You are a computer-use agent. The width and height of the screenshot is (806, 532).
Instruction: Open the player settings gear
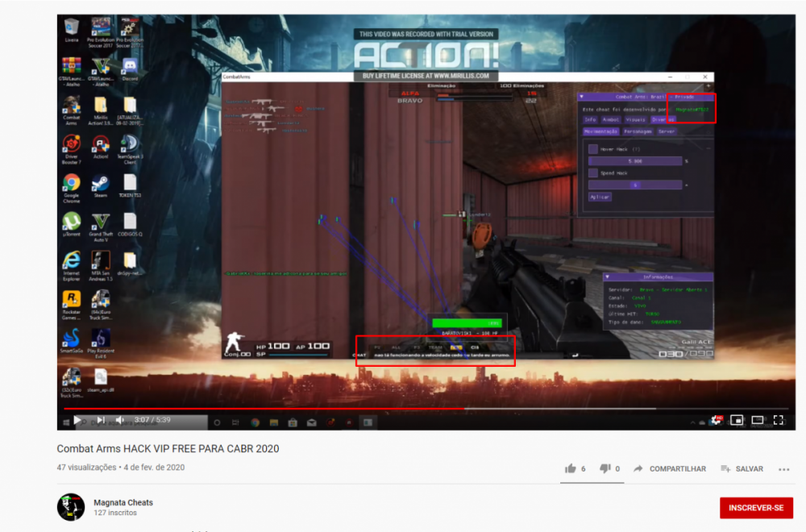pyautogui.click(x=716, y=421)
